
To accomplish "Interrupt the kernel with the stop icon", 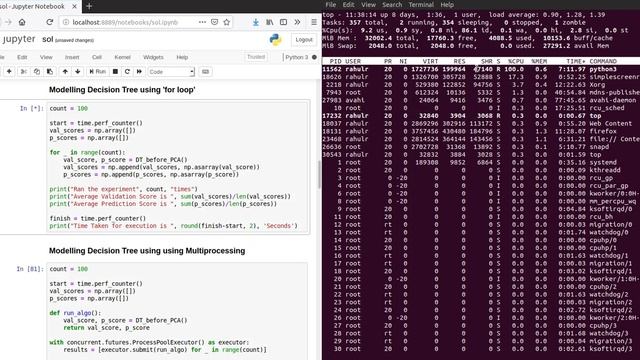I will pyautogui.click(x=116, y=71).
